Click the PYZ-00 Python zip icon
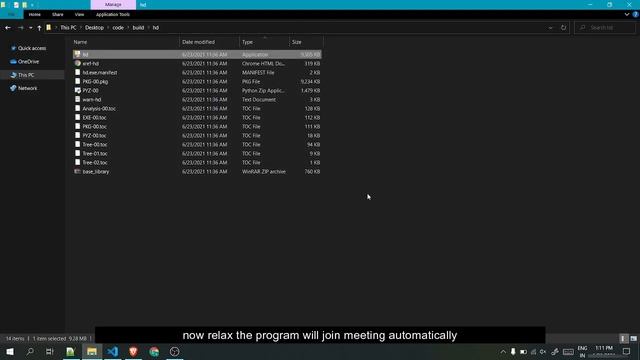This screenshot has width=640, height=360. click(x=78, y=90)
